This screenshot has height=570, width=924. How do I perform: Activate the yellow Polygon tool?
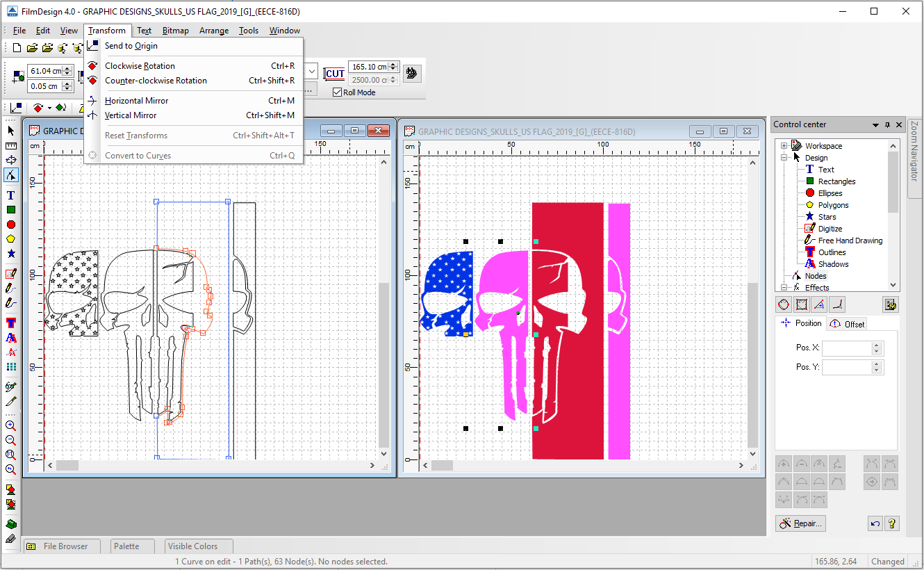[x=11, y=239]
